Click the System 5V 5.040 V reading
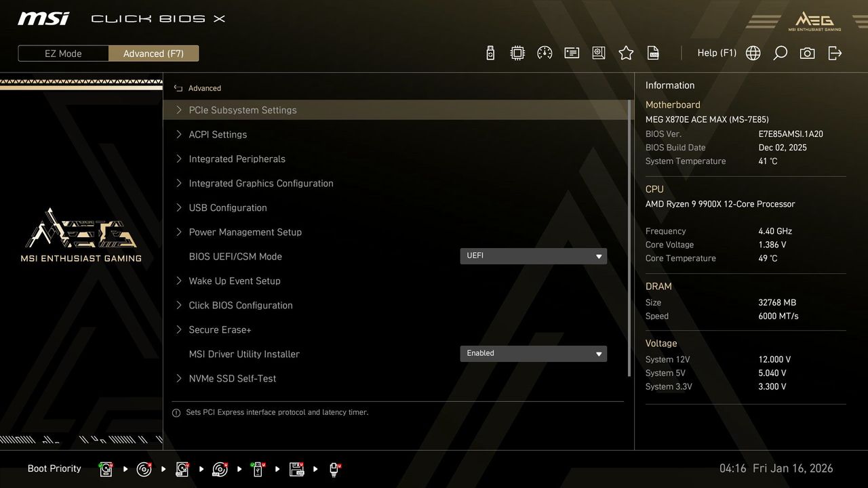This screenshot has width=868, height=488. [x=772, y=373]
